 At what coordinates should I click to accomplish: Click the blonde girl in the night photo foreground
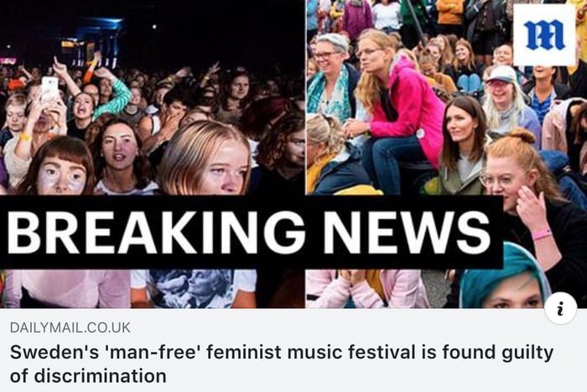tap(206, 159)
